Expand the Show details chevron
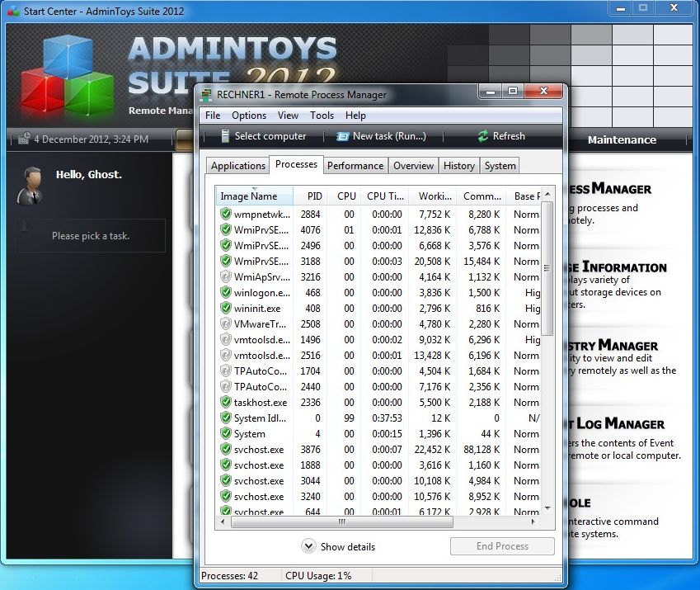This screenshot has width=700, height=590. point(309,546)
